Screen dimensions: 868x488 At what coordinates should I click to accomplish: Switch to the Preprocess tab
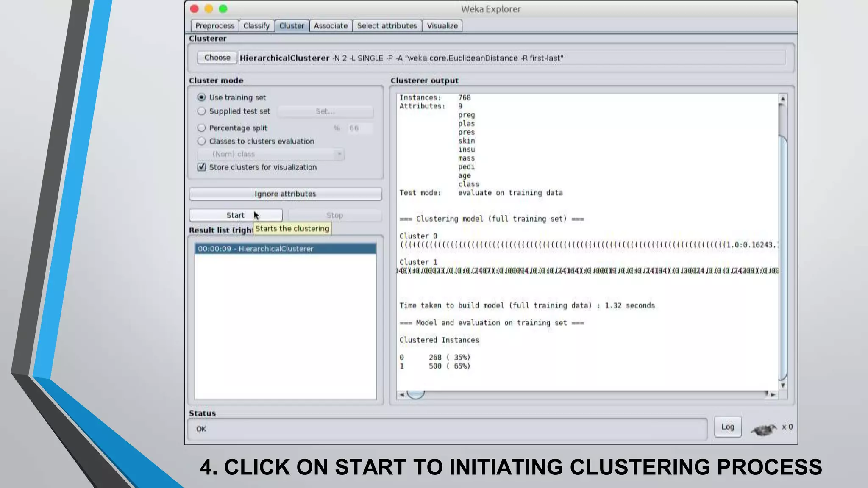click(214, 26)
